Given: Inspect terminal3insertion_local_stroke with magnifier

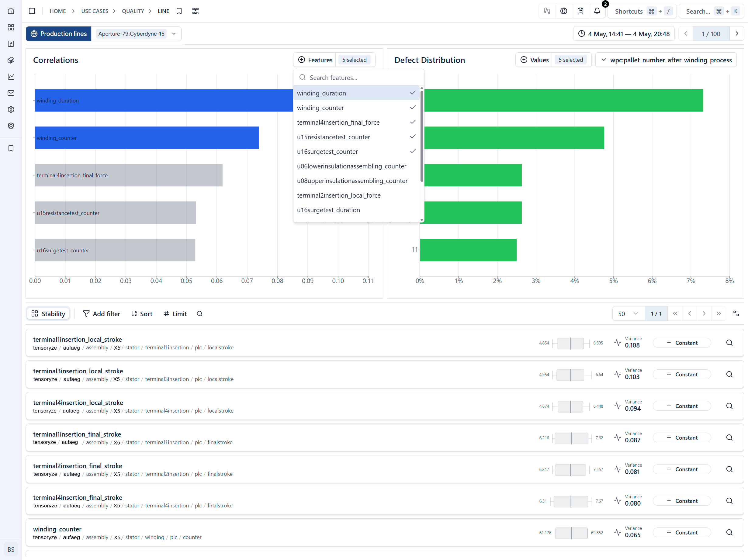Looking at the screenshot, I should click(x=729, y=374).
